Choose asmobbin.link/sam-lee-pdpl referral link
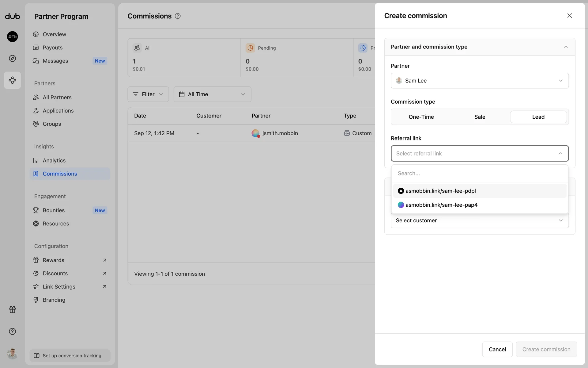Screen dimensions: 588x368 [x=440, y=191]
